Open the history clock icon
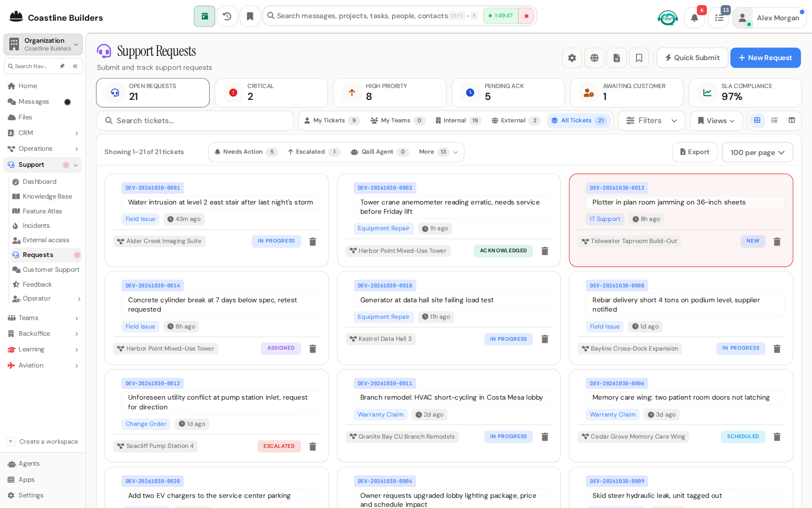Screen dimensions: 812x508 [227, 16]
